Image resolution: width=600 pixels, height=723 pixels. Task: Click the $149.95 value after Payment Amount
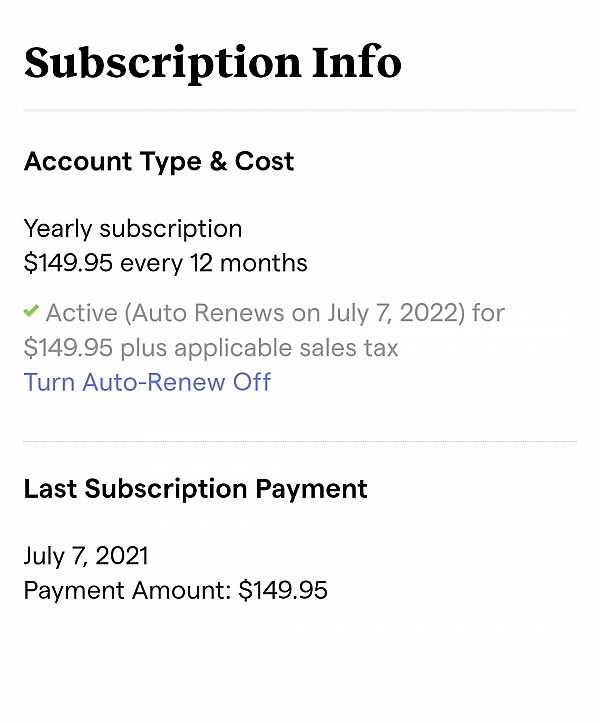[x=283, y=591]
